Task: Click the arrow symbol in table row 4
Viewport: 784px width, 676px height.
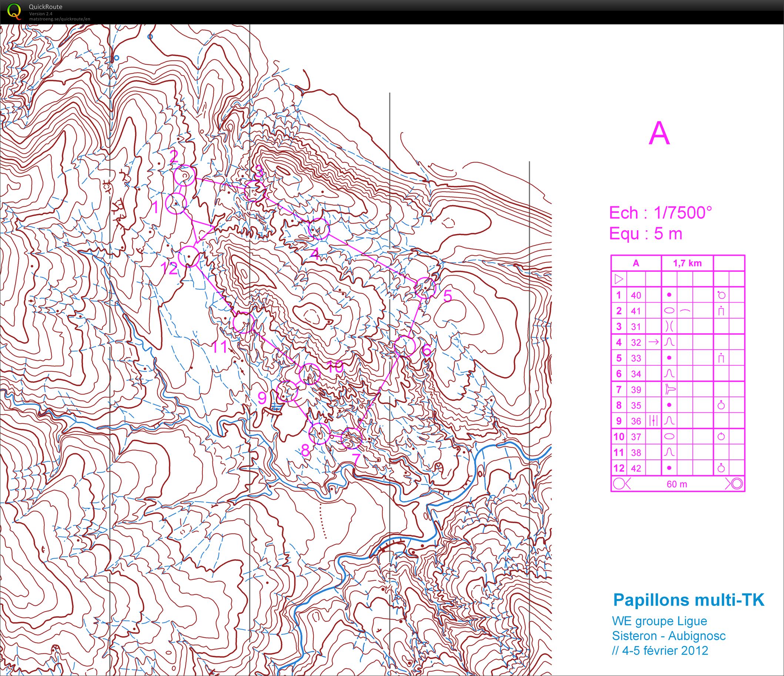Action: coord(653,342)
